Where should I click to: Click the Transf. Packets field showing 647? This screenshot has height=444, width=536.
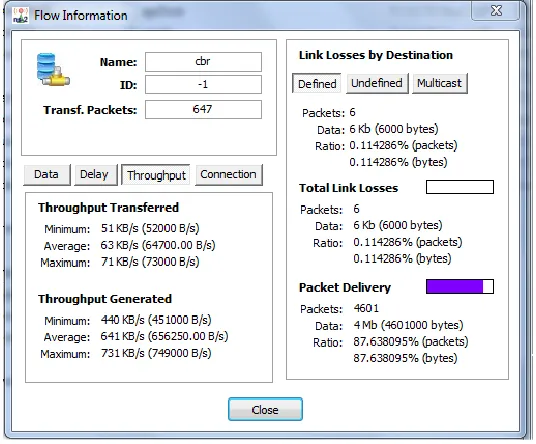tap(203, 109)
